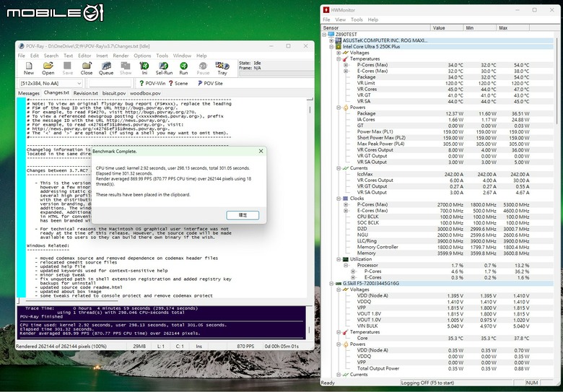The width and height of the screenshot is (563, 392).
Task: Open the Render menu in POV-Ray
Action: 121,56
